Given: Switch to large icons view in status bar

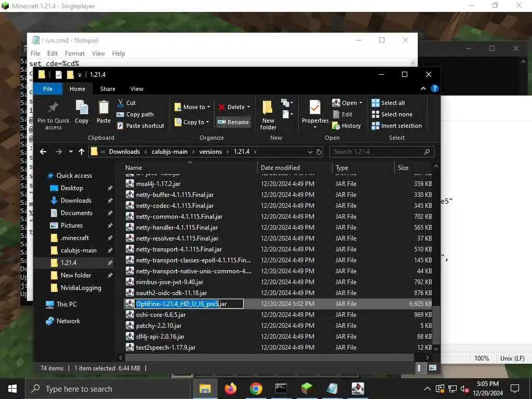Looking at the screenshot, I should [433, 368].
